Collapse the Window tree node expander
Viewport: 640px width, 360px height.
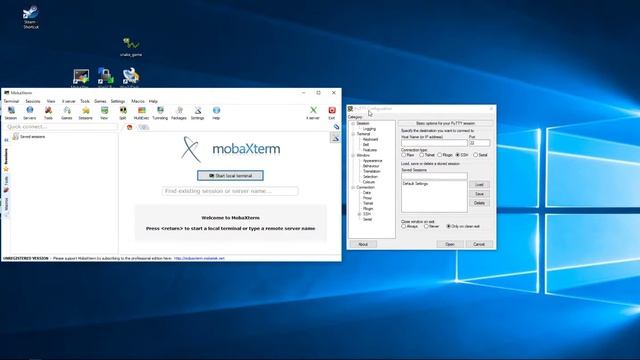point(353,156)
